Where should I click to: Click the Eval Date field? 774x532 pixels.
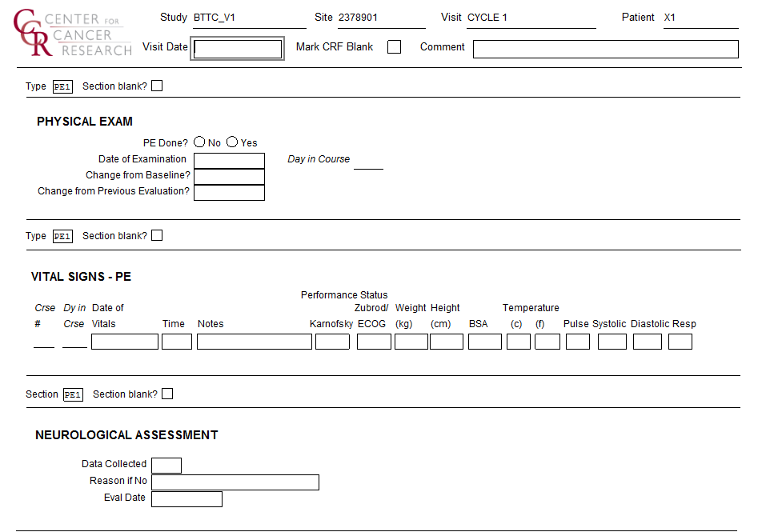(x=186, y=499)
